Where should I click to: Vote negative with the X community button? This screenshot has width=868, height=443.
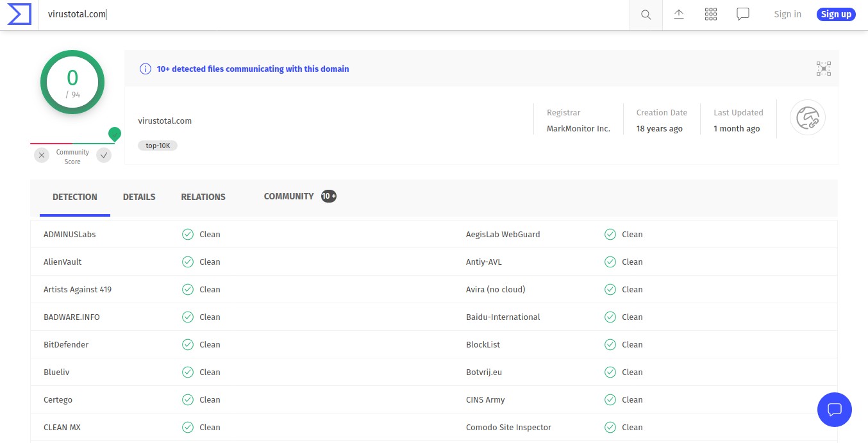click(42, 155)
